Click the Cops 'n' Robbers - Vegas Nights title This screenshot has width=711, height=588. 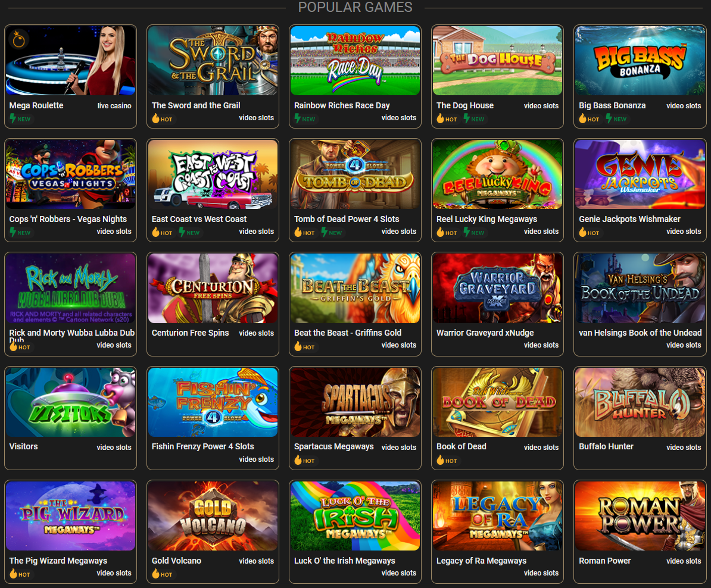pos(68,219)
